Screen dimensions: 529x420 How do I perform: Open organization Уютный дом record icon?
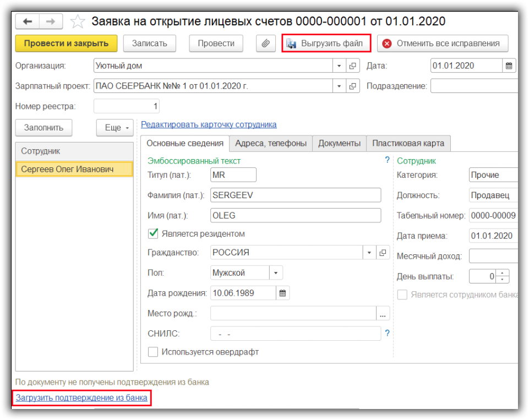(353, 66)
